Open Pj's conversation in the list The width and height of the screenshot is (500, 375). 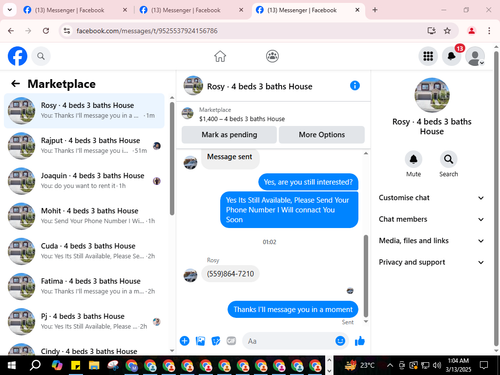tap(84, 322)
